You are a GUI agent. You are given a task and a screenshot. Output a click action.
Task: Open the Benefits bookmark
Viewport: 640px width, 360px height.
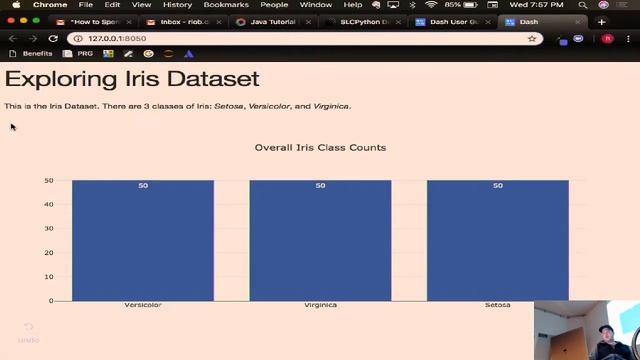(x=31, y=53)
